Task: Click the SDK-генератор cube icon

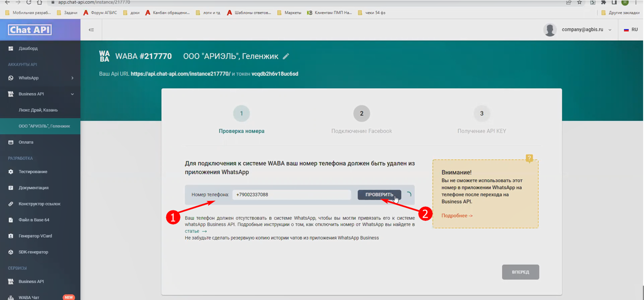Action: click(11, 252)
